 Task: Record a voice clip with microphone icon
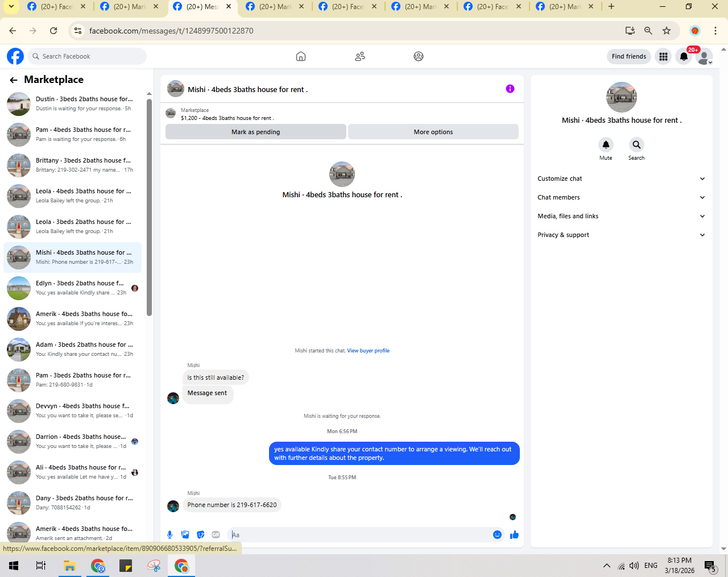pyautogui.click(x=169, y=534)
